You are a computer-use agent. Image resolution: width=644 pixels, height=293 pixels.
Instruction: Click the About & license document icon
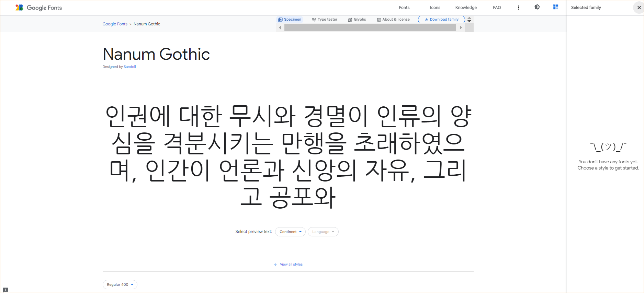[x=379, y=20]
